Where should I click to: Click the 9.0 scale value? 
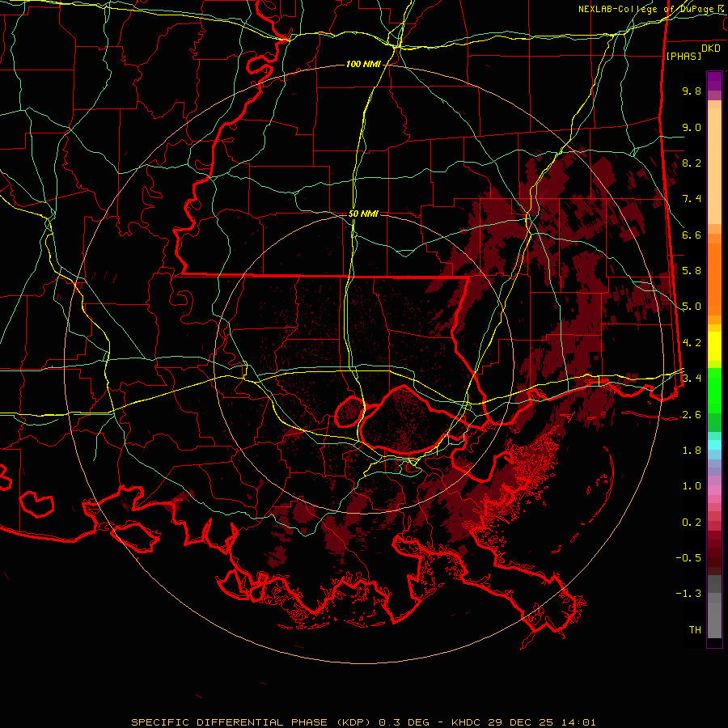(x=692, y=127)
